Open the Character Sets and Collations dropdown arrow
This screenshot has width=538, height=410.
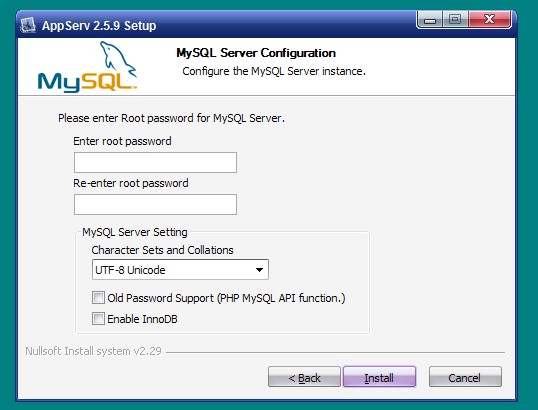point(260,270)
